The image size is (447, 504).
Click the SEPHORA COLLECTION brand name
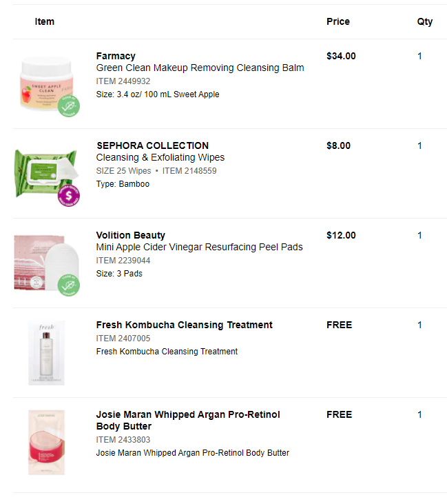pyautogui.click(x=152, y=145)
